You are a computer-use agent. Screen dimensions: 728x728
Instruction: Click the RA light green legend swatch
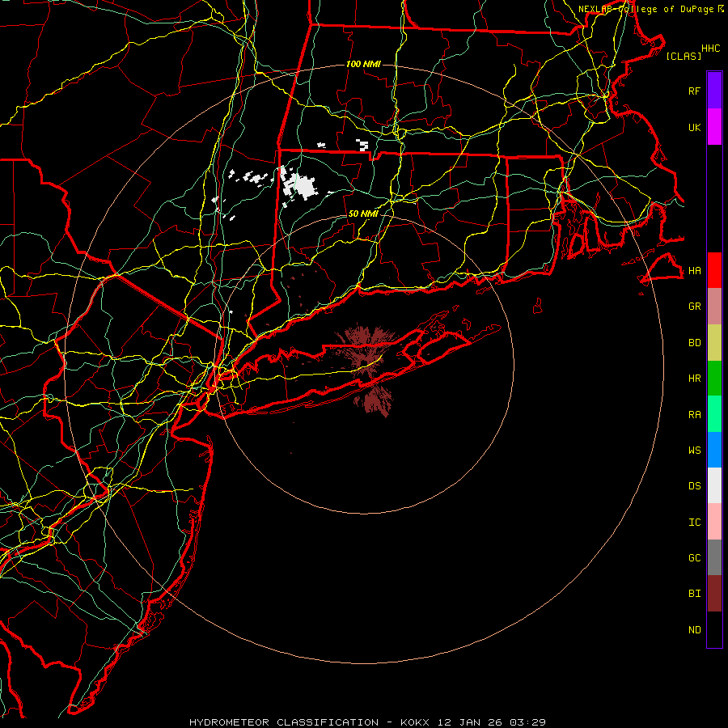tap(714, 414)
